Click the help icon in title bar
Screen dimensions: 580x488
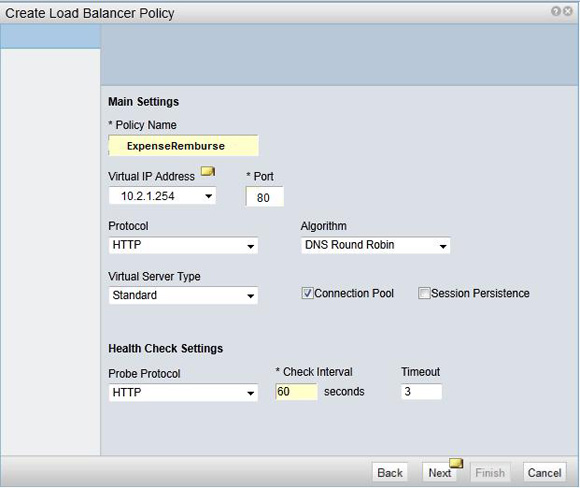pyautogui.click(x=556, y=11)
